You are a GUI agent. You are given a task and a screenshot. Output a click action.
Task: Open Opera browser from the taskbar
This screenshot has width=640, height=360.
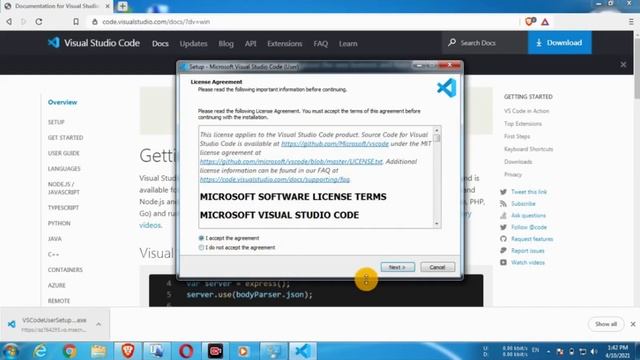[186, 351]
